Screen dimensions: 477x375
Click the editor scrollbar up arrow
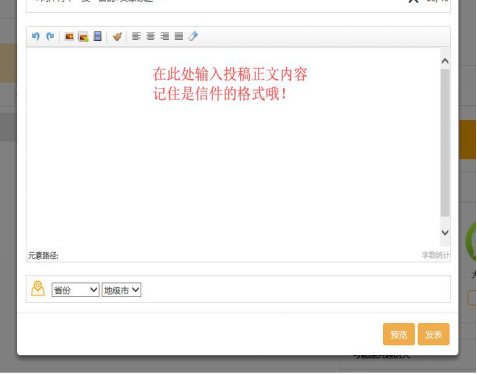point(445,61)
